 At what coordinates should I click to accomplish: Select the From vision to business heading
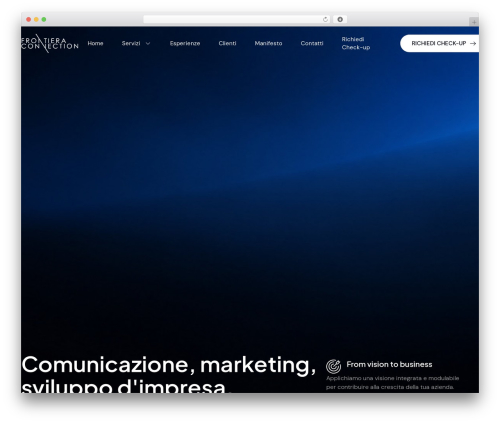pos(389,364)
